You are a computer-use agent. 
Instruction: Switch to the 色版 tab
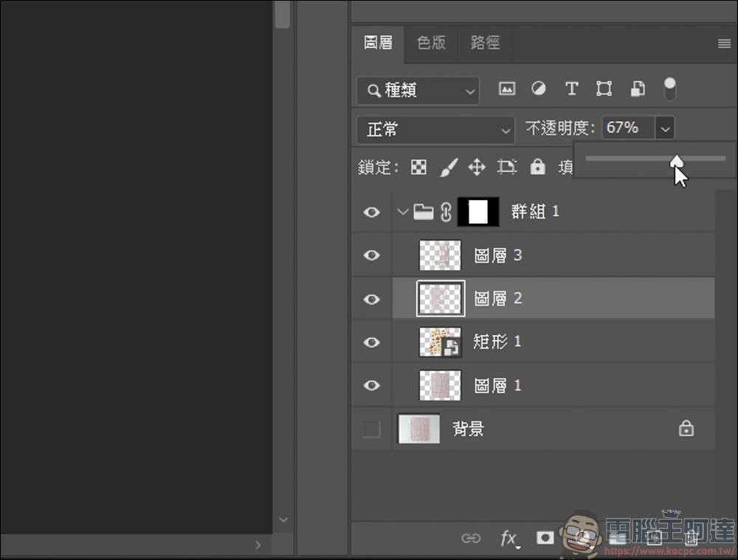(431, 43)
